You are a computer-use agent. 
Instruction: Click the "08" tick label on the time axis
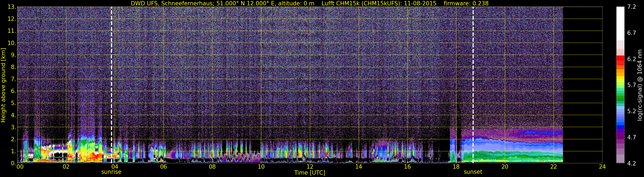click(x=212, y=167)
